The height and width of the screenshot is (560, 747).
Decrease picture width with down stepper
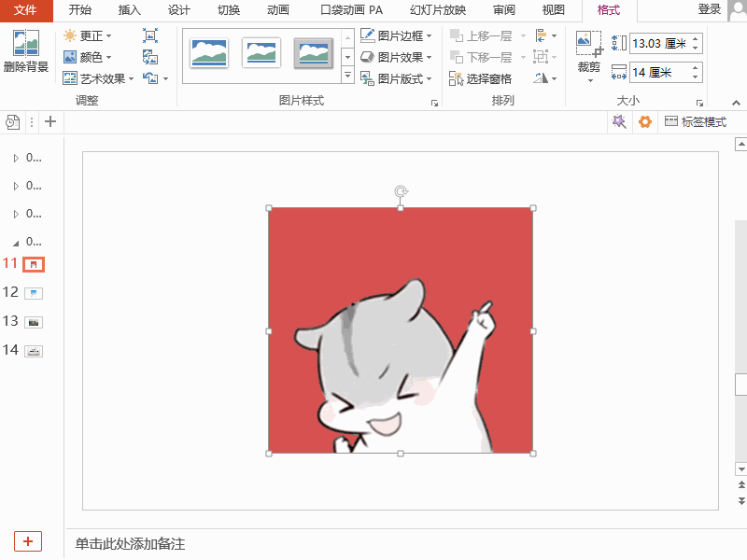696,77
